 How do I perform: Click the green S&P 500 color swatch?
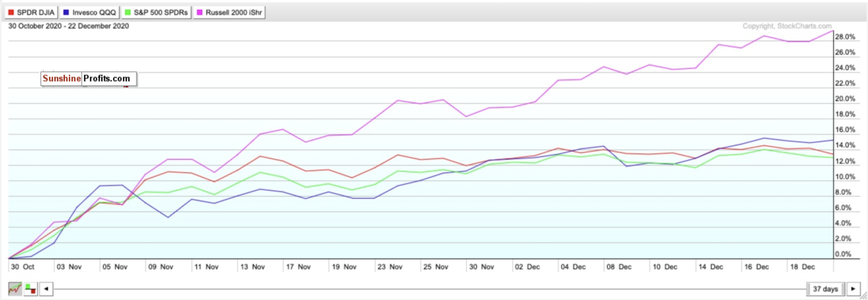click(x=128, y=13)
